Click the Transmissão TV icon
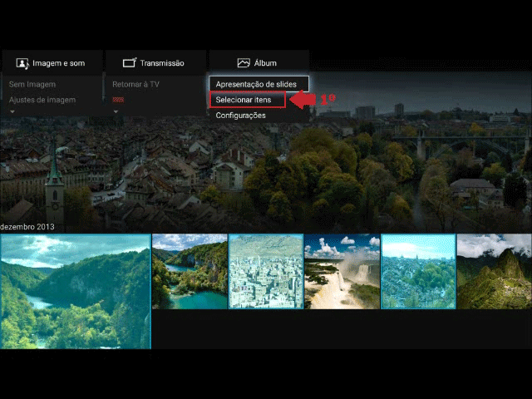 coord(129,63)
